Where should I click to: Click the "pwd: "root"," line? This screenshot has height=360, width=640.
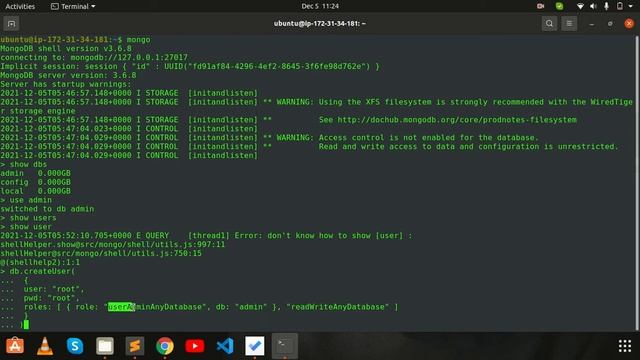(x=51, y=298)
